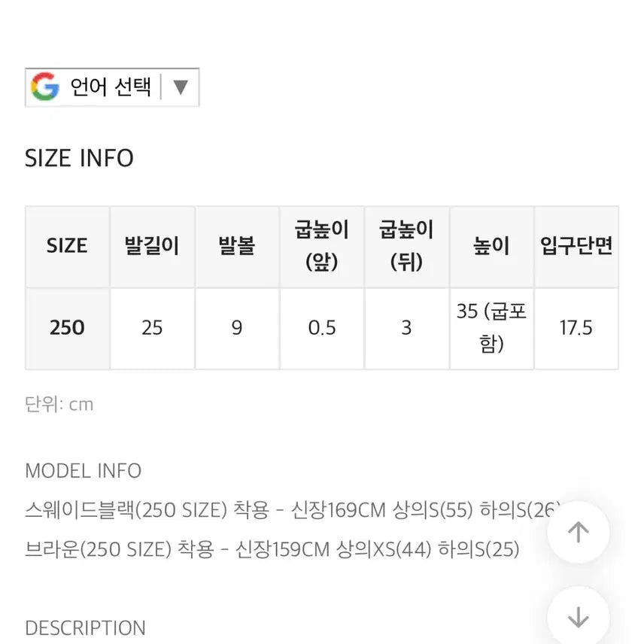Click the 발볼 column header
The height and width of the screenshot is (644, 644).
click(x=237, y=246)
